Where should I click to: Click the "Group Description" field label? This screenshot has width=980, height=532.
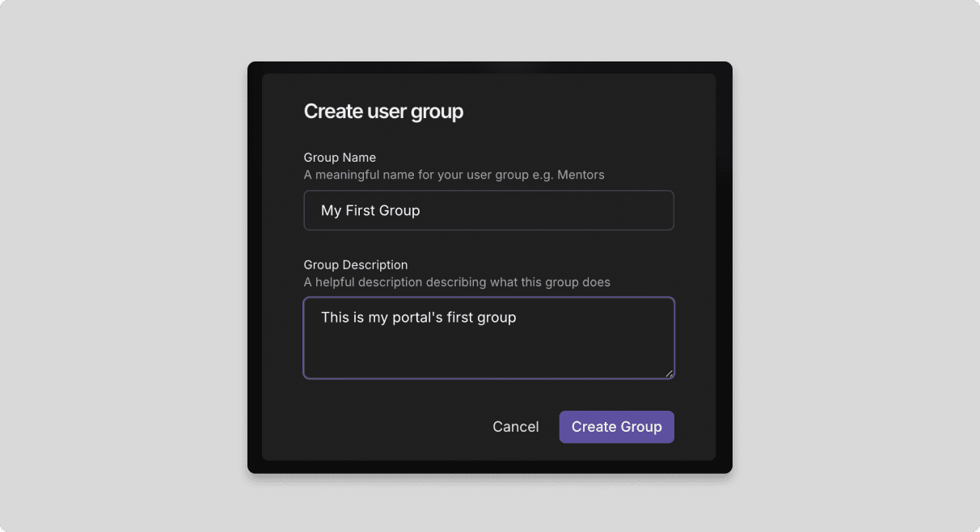(356, 265)
